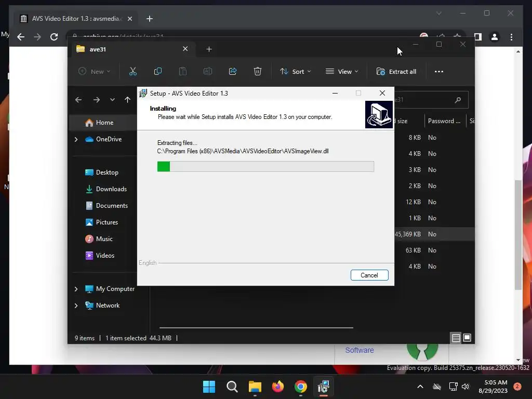Open recent locations chevron in File Explorer
532x399 pixels.
tap(112, 100)
